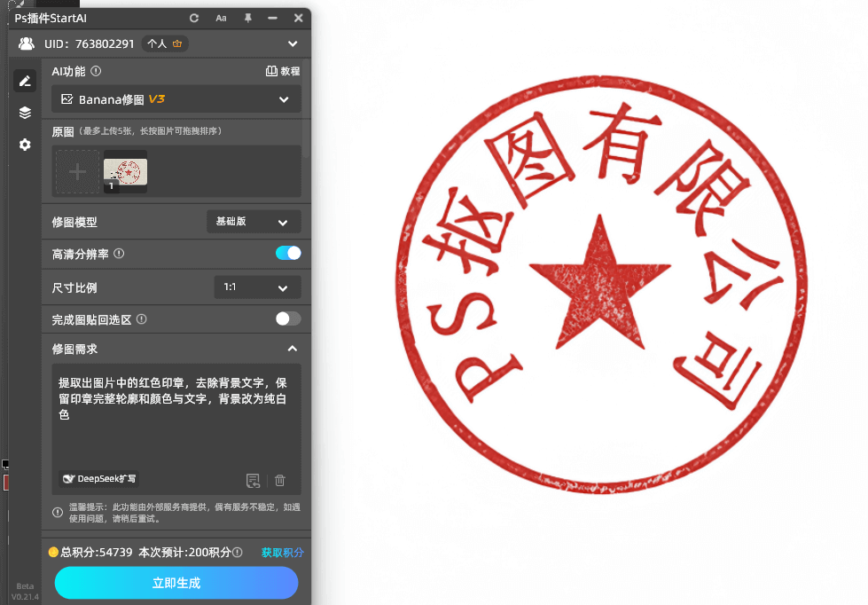Open the Banana修图 V3 dropdown

tap(176, 99)
